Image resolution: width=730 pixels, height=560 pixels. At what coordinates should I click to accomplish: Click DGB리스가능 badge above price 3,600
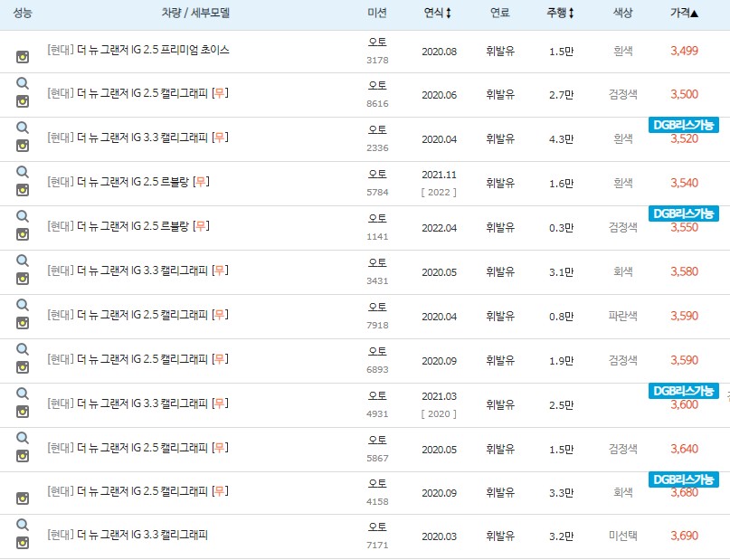coord(684,391)
